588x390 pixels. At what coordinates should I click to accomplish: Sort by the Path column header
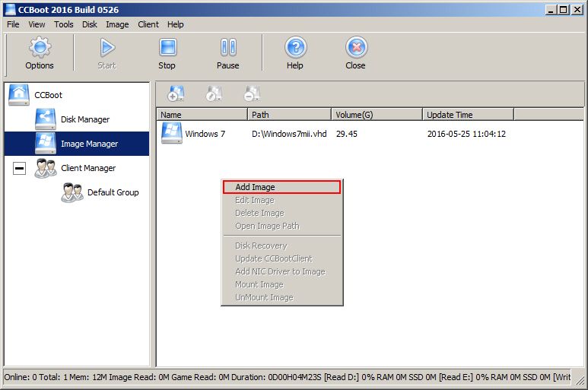click(290, 115)
